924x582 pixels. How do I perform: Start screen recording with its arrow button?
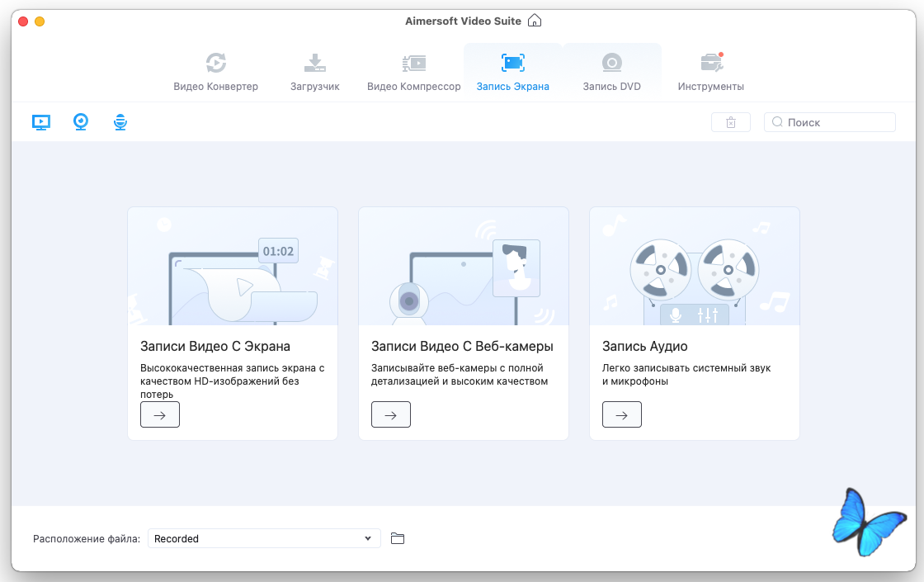point(160,415)
